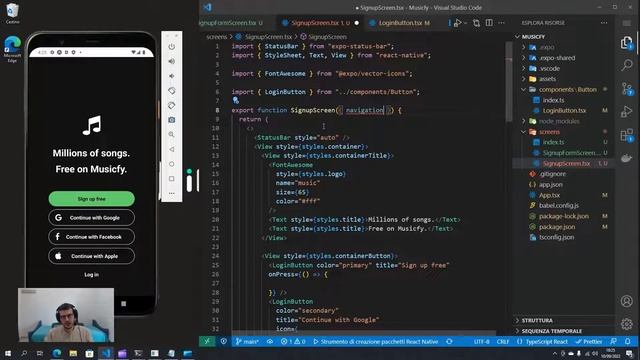Rotate emulator left

(x=172, y=91)
